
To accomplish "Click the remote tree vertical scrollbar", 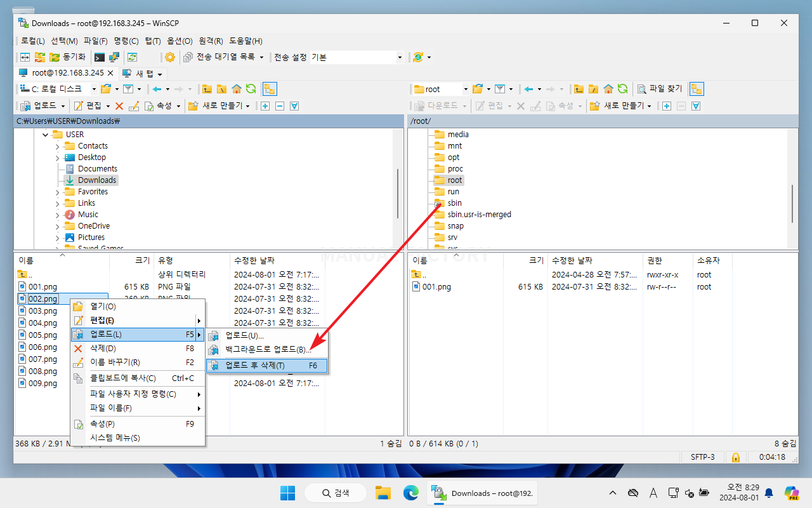I will (x=792, y=203).
